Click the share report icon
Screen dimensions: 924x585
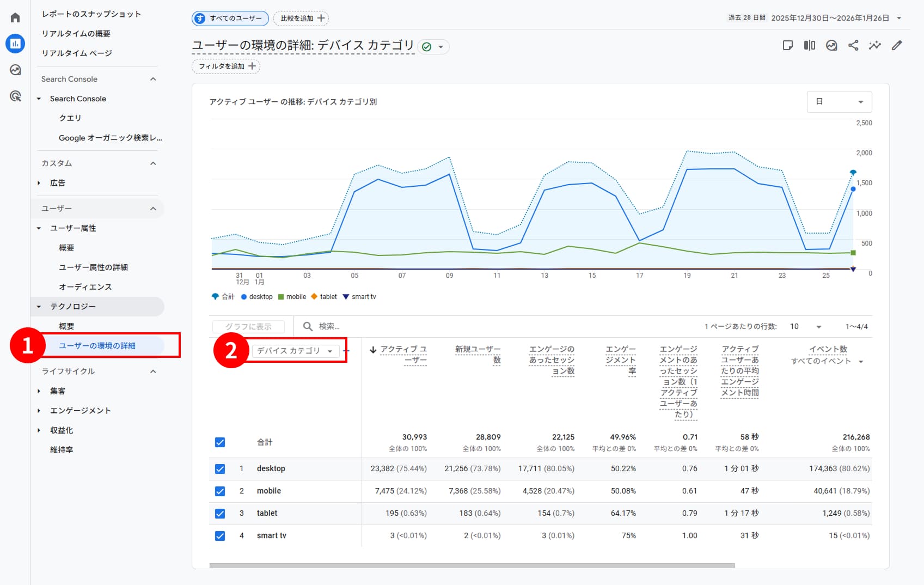[853, 46]
